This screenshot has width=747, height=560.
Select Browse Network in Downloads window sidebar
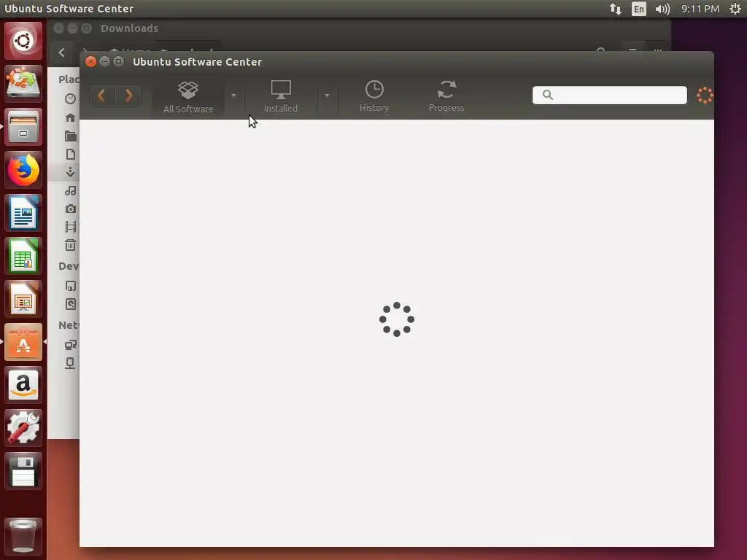[70, 345]
